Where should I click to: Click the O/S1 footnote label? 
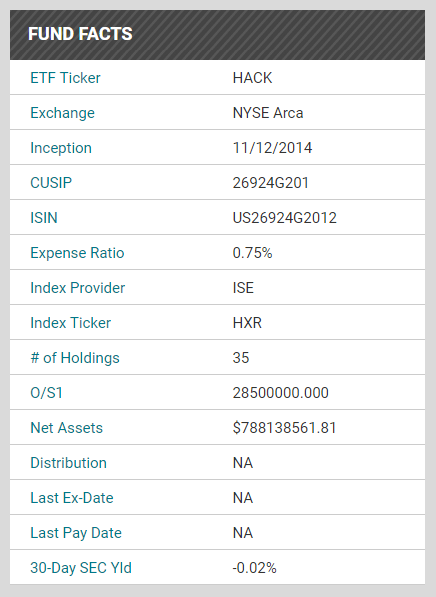tap(46, 393)
